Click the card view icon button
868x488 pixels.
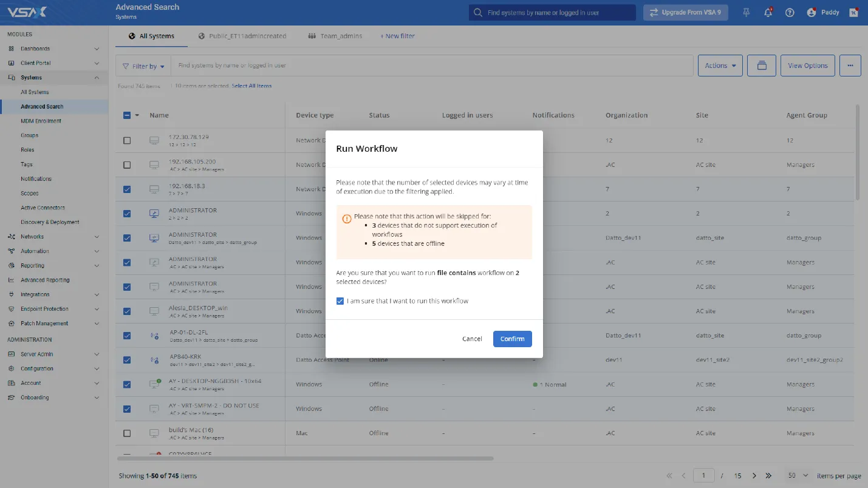pos(762,66)
